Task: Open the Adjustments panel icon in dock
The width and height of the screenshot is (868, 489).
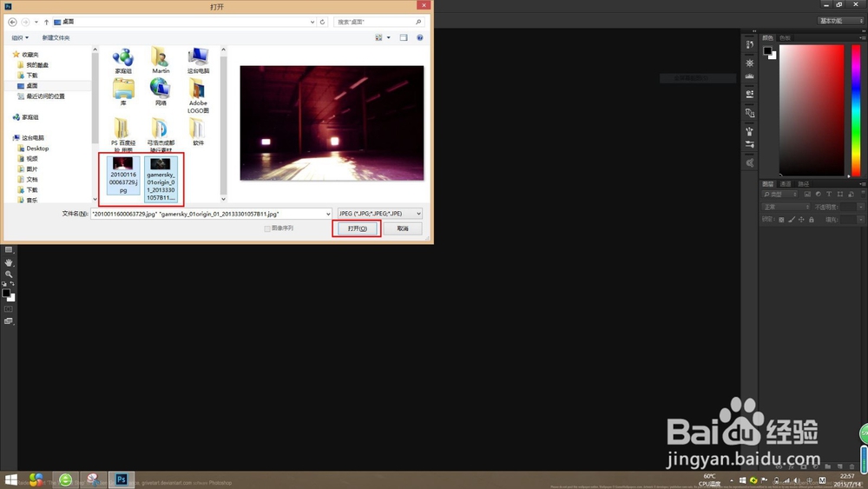Action: [x=750, y=63]
